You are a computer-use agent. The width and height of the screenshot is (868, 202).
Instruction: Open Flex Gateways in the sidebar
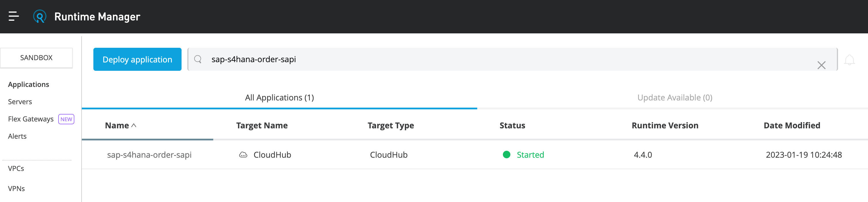(x=31, y=119)
